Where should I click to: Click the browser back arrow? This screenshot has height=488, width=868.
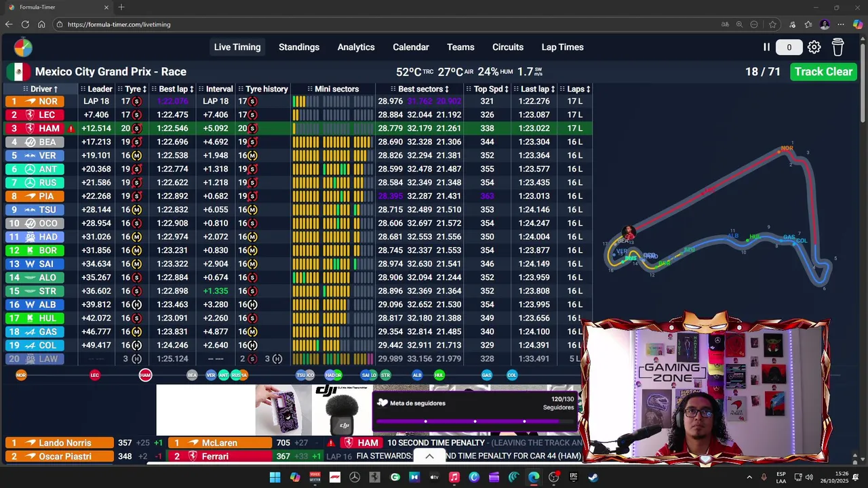click(x=9, y=24)
